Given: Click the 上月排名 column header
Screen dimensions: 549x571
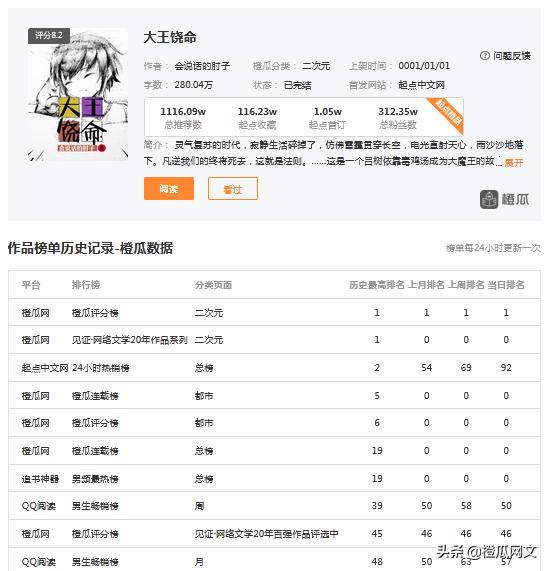Looking at the screenshot, I should click(426, 285).
